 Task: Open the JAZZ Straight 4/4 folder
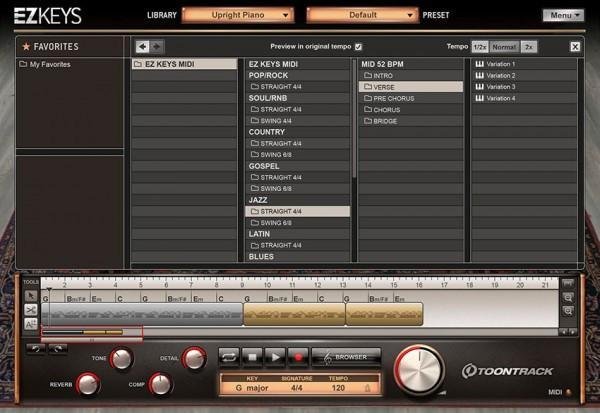298,211
